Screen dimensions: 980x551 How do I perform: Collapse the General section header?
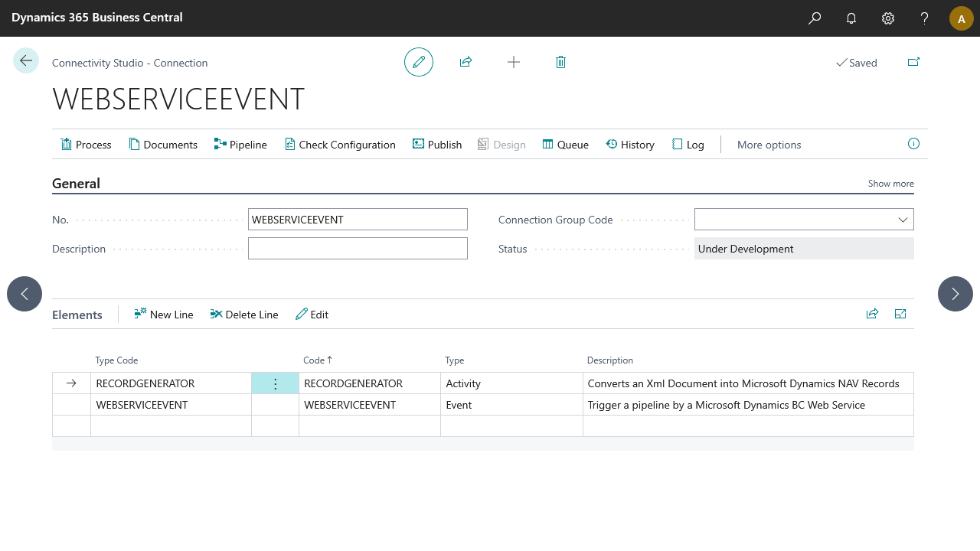pyautogui.click(x=76, y=184)
